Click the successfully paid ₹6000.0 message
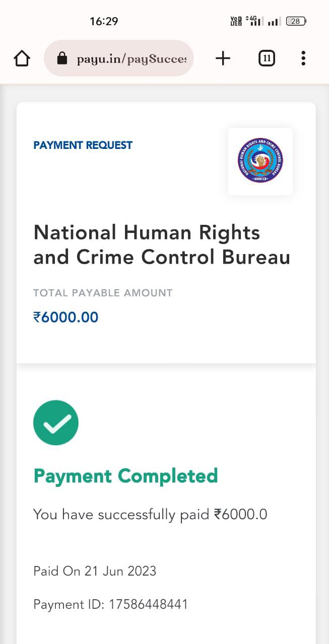This screenshot has height=644, width=329. [150, 514]
